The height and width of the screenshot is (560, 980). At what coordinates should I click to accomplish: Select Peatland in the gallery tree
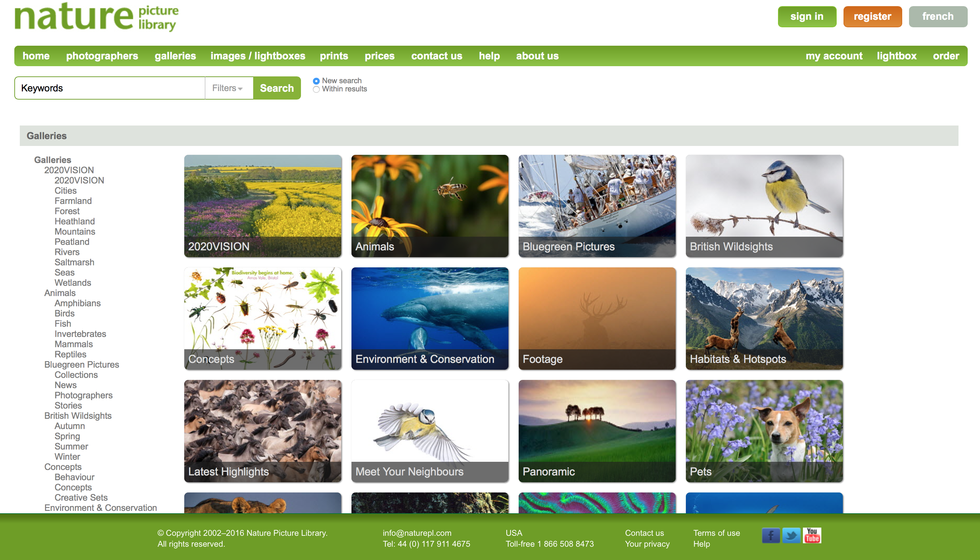pyautogui.click(x=72, y=242)
